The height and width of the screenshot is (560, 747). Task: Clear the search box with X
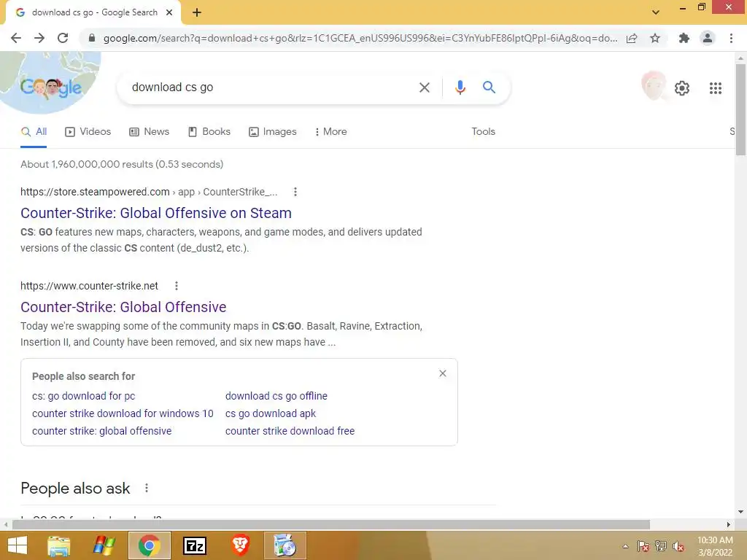[x=424, y=87]
